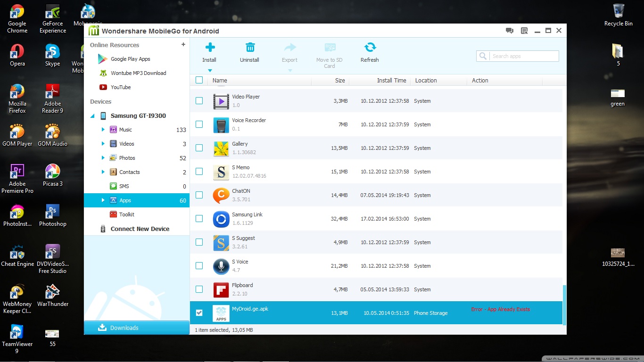Open the Downloads panel

137,328
